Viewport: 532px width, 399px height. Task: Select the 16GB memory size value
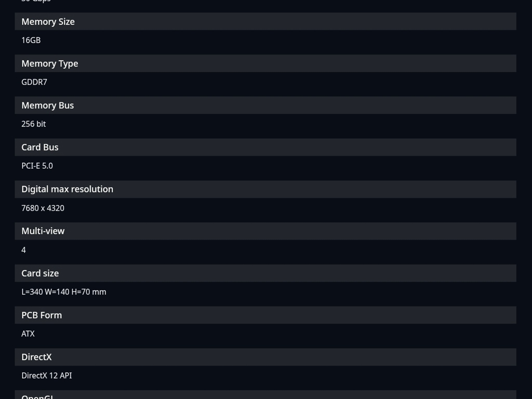31,40
